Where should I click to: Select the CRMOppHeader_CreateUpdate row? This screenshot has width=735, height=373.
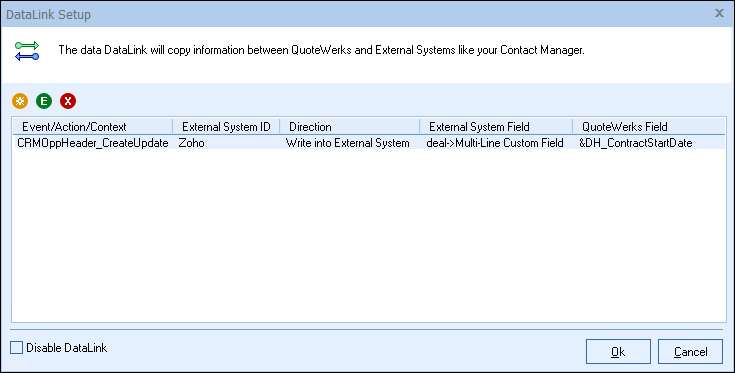369,142
